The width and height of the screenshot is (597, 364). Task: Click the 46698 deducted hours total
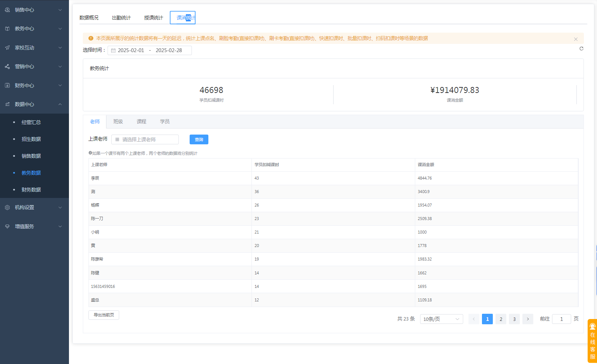(x=211, y=90)
